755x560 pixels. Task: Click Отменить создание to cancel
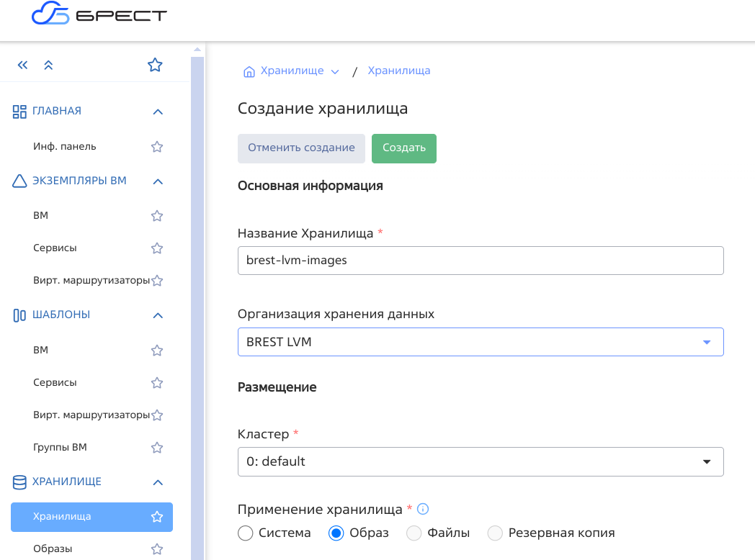(x=301, y=148)
